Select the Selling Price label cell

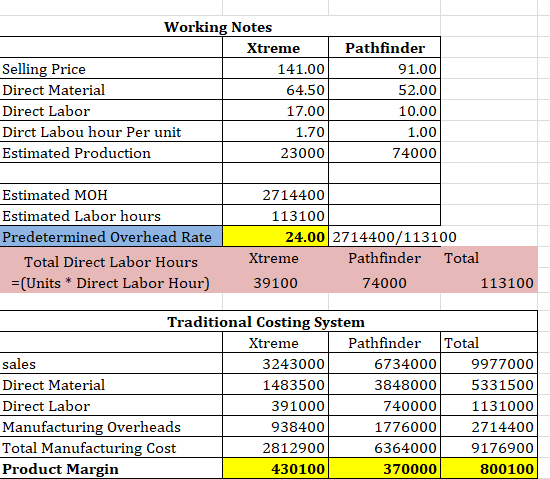[111, 68]
